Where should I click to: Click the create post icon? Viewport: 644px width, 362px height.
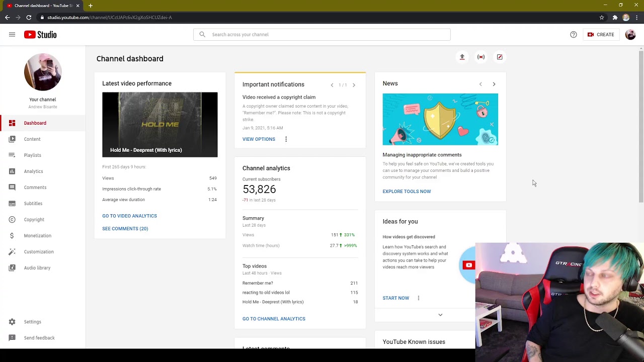(x=500, y=57)
